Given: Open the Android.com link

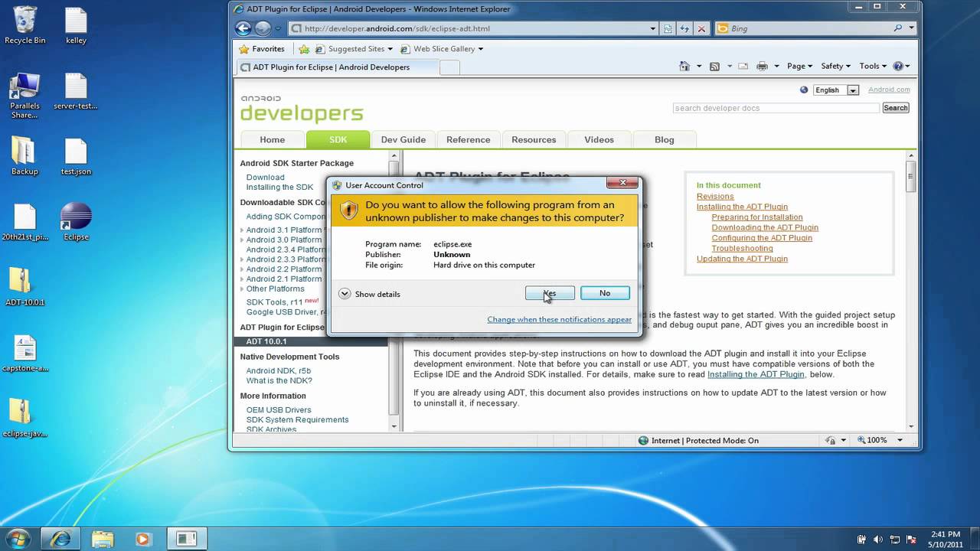Looking at the screenshot, I should (889, 90).
